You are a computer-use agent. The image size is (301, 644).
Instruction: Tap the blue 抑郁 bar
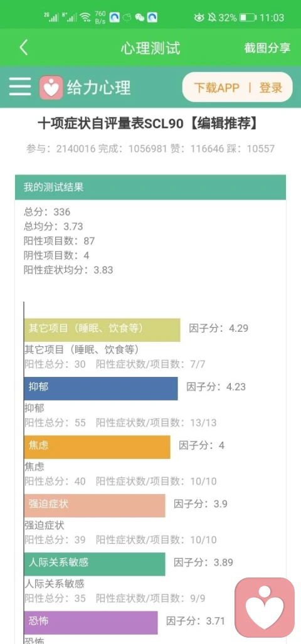tap(100, 389)
